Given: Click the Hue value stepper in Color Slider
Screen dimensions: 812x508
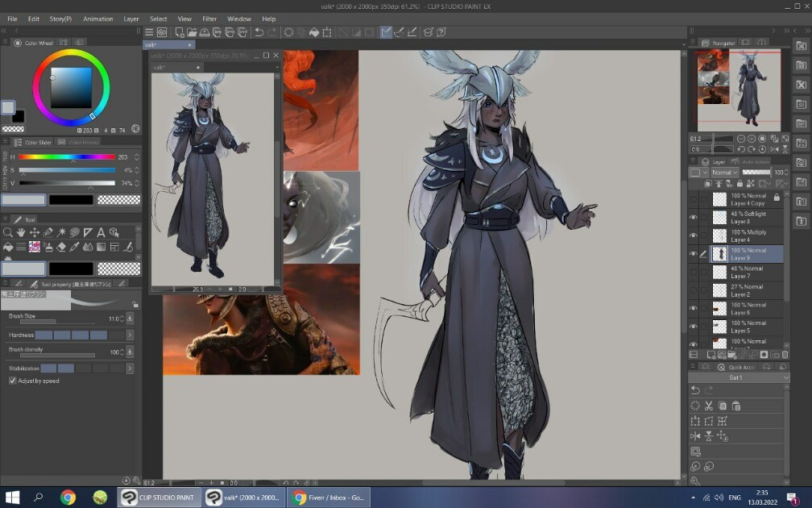Looking at the screenshot, I should click(137, 157).
